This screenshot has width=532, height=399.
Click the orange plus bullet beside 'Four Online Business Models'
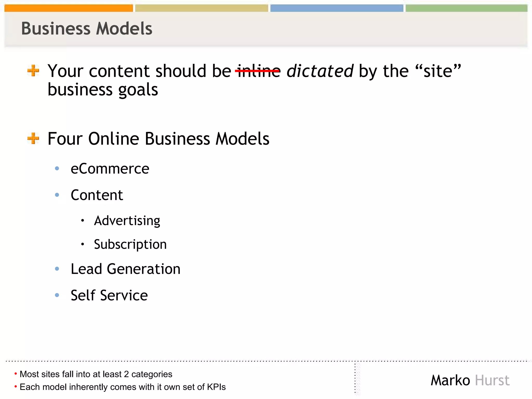pos(33,138)
